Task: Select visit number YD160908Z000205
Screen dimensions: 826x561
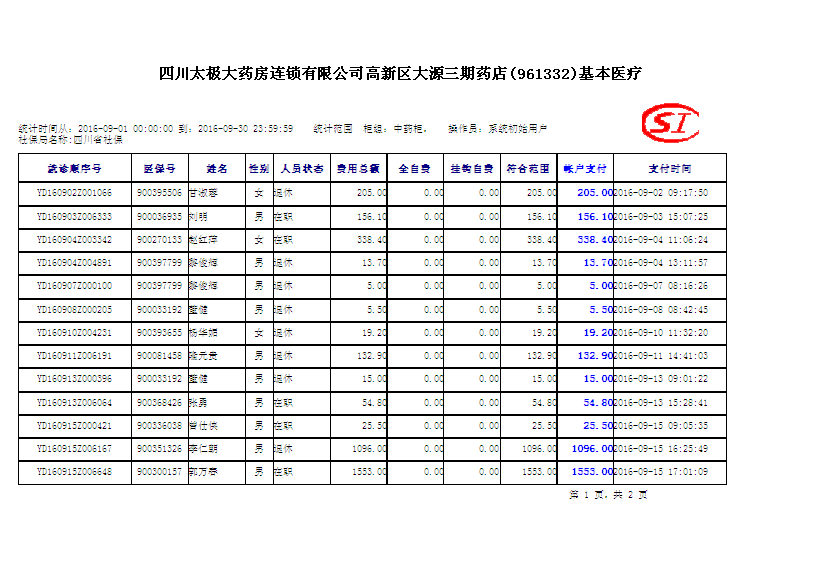Action: [x=74, y=309]
